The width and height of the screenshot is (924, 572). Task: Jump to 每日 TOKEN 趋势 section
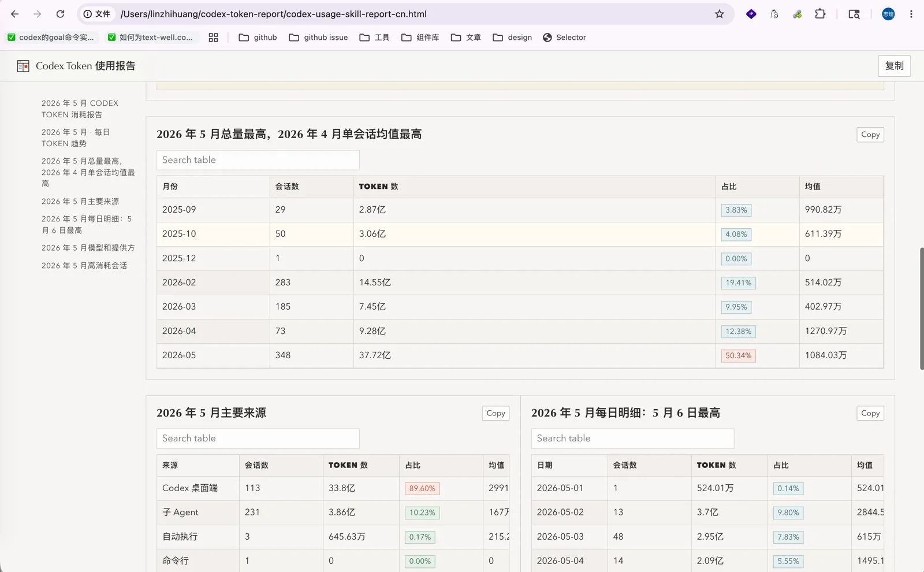(76, 138)
